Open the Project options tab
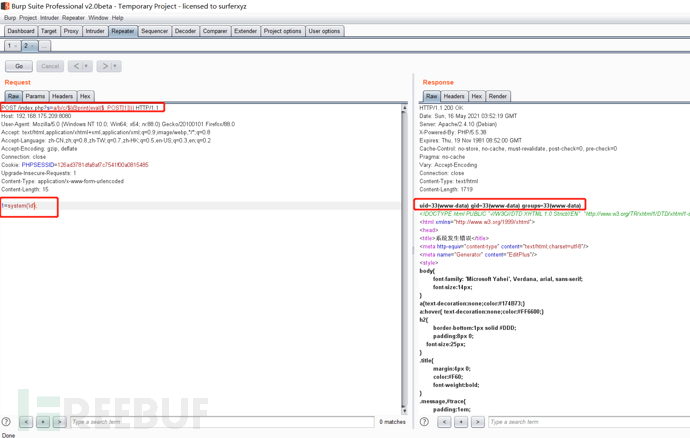 283,31
